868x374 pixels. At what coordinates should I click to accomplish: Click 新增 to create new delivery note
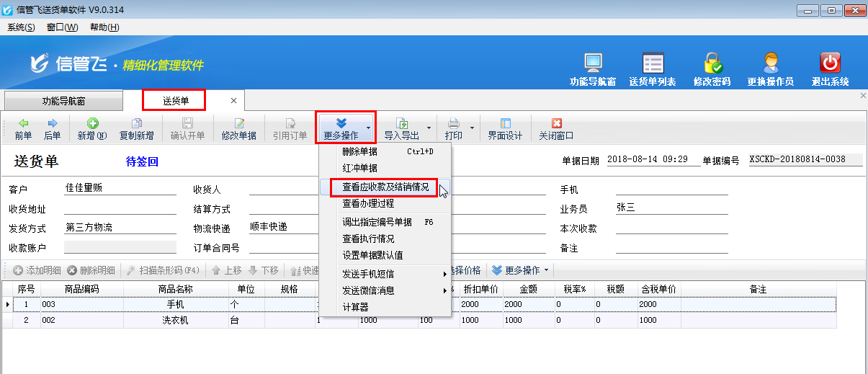pyautogui.click(x=92, y=128)
